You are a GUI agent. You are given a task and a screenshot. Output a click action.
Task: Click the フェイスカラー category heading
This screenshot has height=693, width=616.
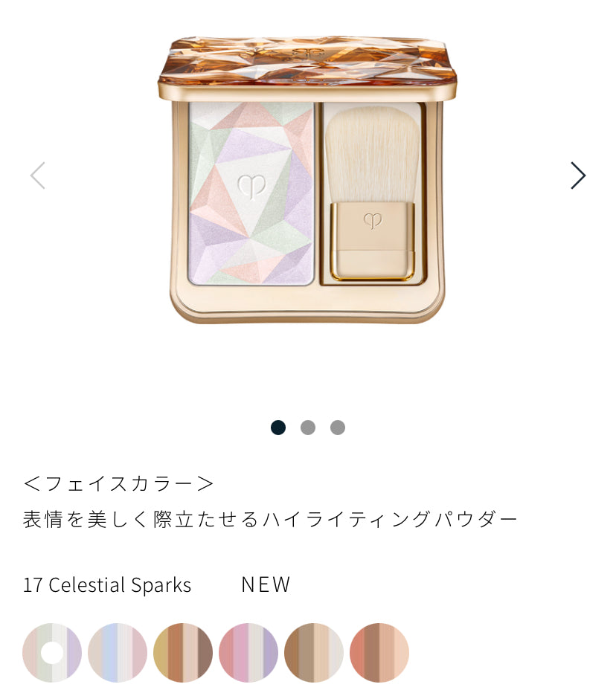(118, 483)
